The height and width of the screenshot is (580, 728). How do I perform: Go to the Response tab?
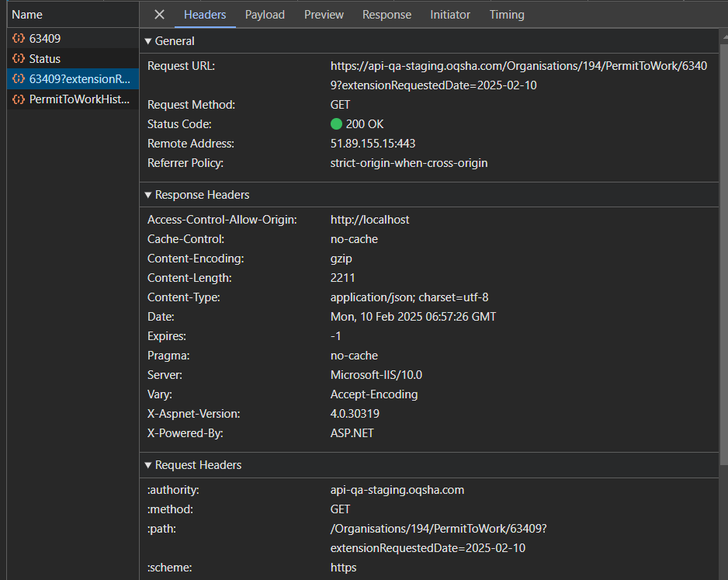point(387,15)
